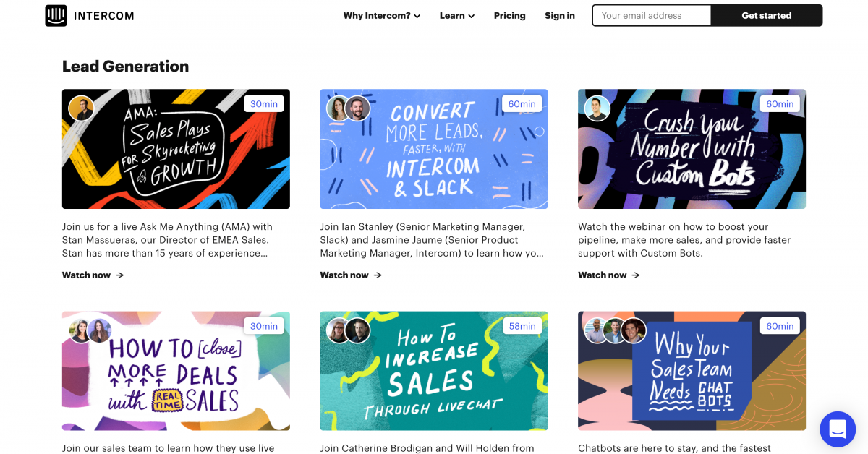Viewport: 868px width, 454px height.
Task: Click the INTERCOM wordmark text
Action: 103,15
